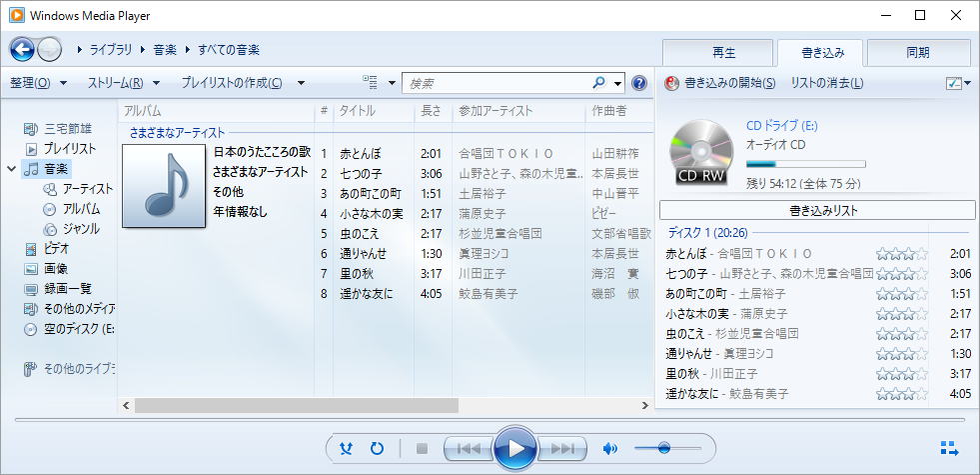Switch to the 再生 tab
The width and height of the screenshot is (980, 475).
point(722,53)
